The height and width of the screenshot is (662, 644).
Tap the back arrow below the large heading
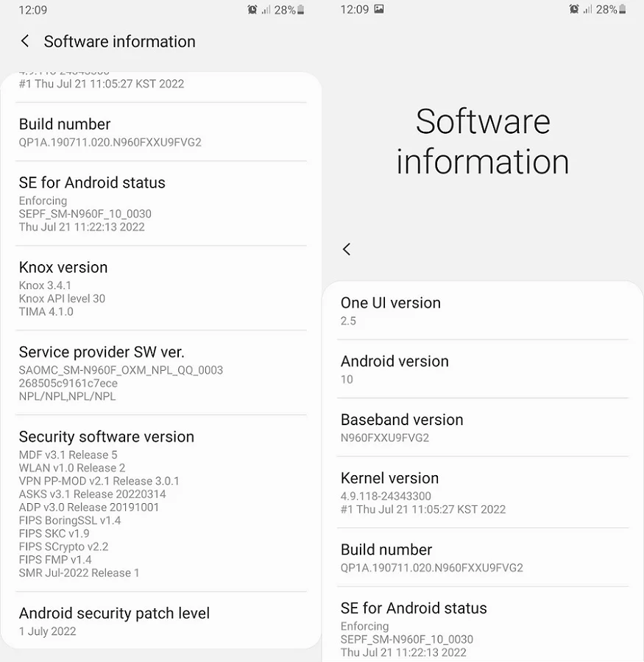[347, 249]
